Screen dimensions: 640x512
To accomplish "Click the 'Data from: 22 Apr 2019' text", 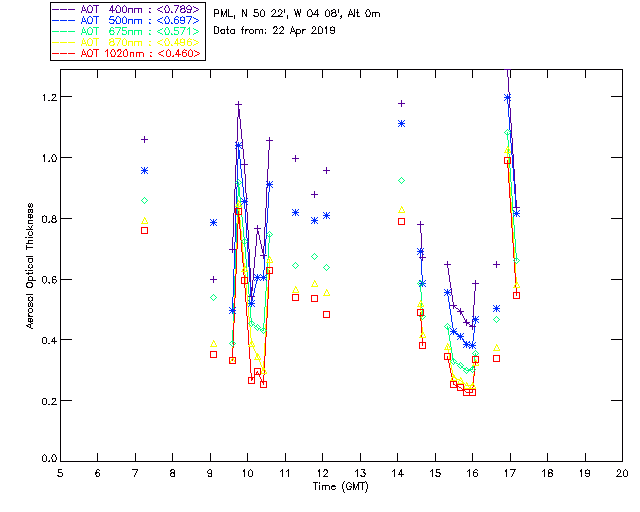I will point(274,30).
